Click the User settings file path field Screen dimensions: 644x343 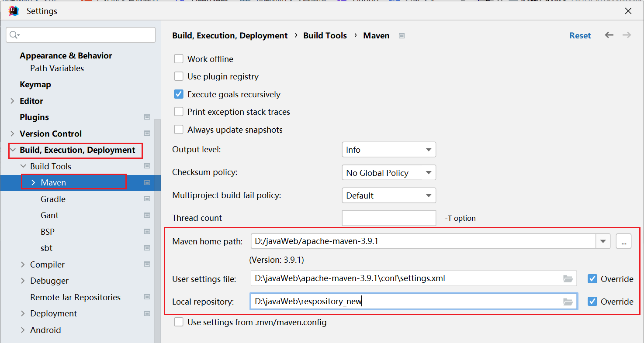click(x=413, y=278)
